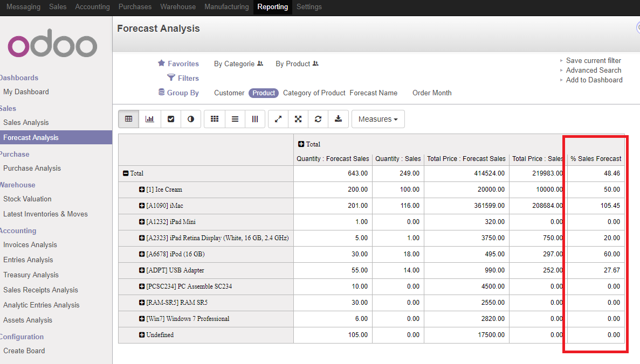
Task: Select the By Product favorite filter
Action: coord(293,64)
